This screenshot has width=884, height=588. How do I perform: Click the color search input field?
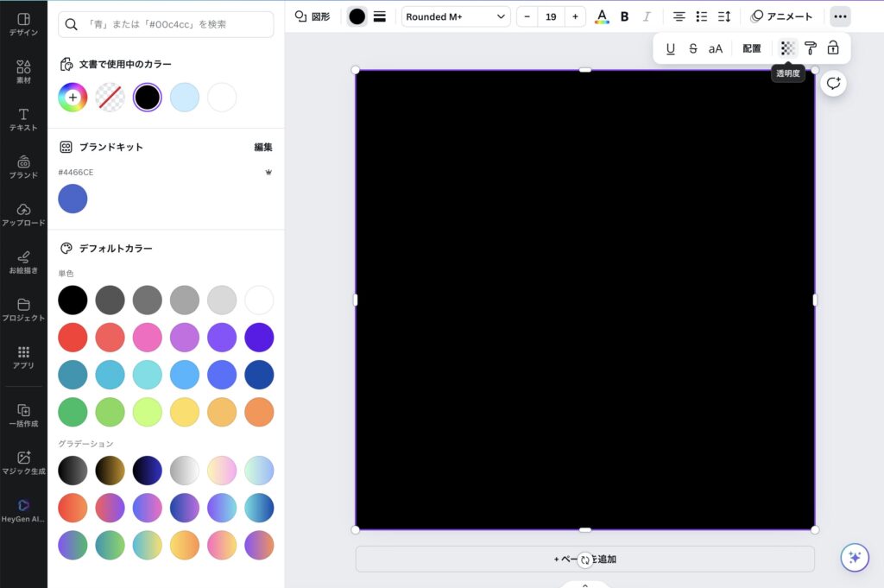point(166,24)
